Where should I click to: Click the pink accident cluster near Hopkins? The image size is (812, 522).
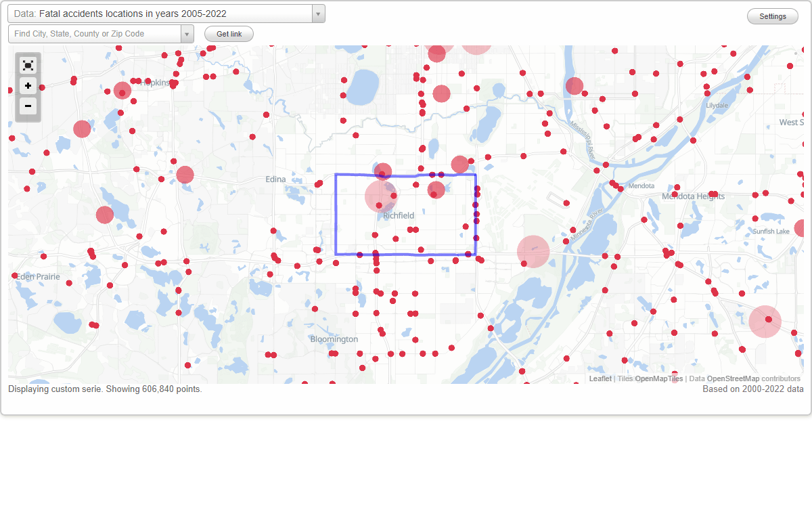[x=122, y=90]
